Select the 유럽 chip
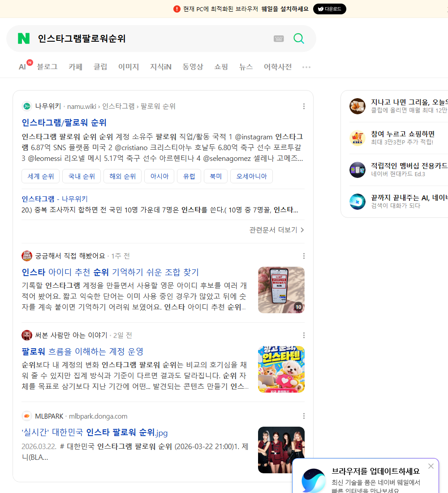 pyautogui.click(x=189, y=176)
